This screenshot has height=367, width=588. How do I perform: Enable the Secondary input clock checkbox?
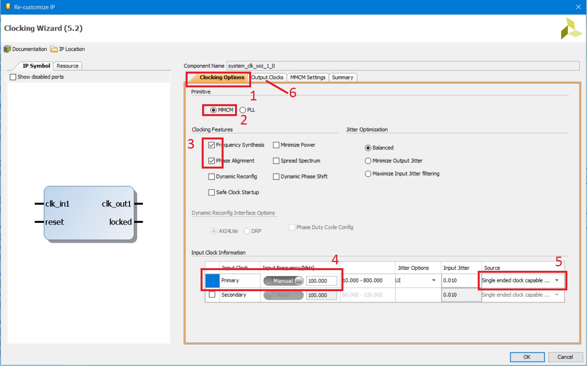coord(212,295)
